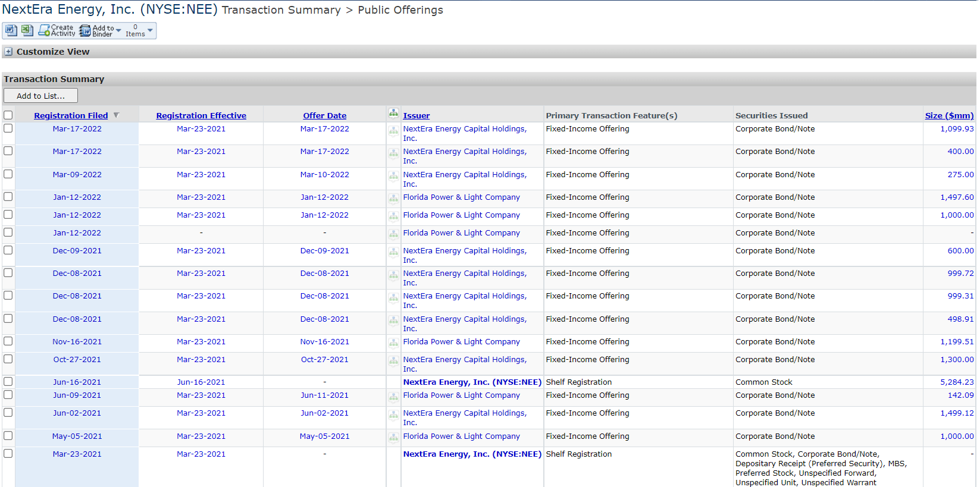Tick the select-all checkbox in the table header
This screenshot has width=980, height=487.
coord(8,115)
